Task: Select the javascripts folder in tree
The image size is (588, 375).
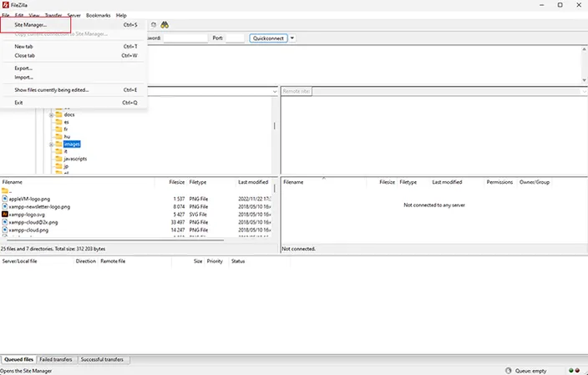Action: pyautogui.click(x=75, y=159)
